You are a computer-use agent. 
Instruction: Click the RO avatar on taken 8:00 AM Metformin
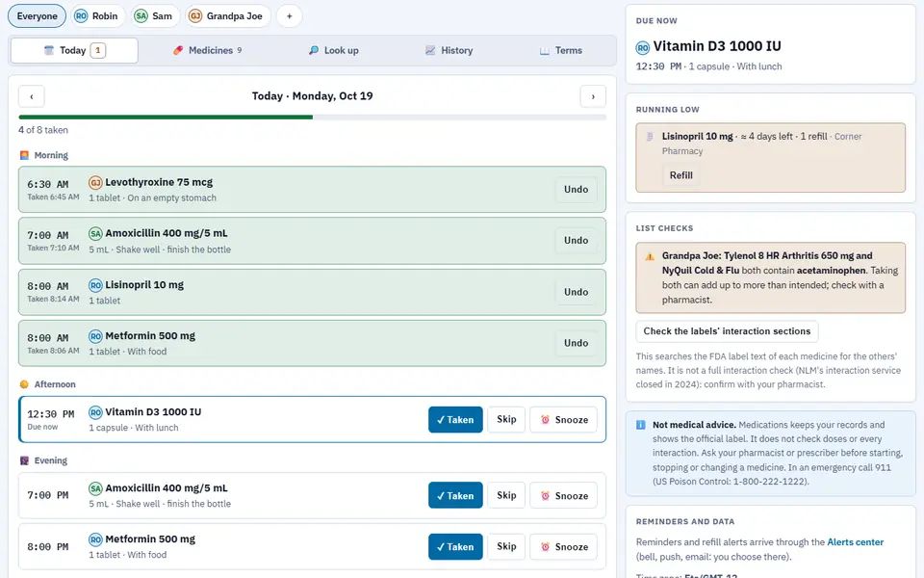(95, 336)
